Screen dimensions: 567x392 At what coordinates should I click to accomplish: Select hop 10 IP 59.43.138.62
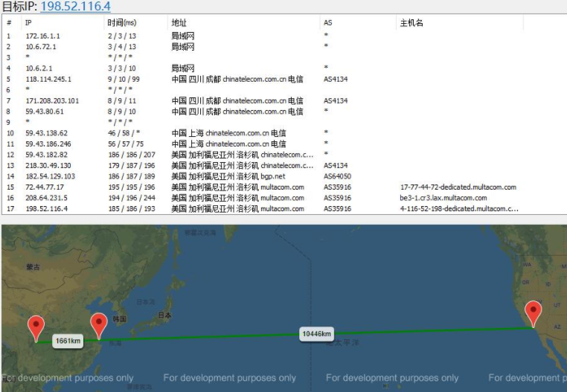pos(46,133)
